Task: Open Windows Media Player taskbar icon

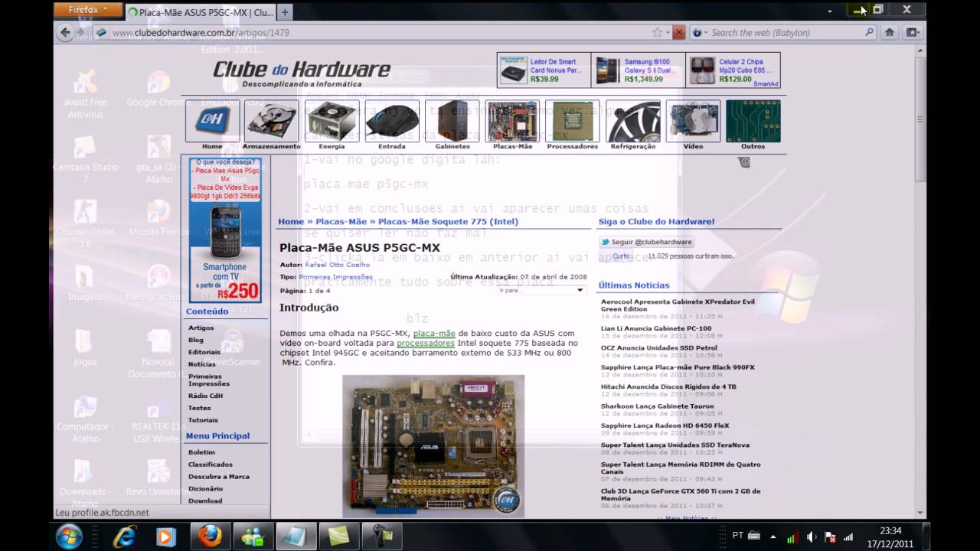Action: 166,536
